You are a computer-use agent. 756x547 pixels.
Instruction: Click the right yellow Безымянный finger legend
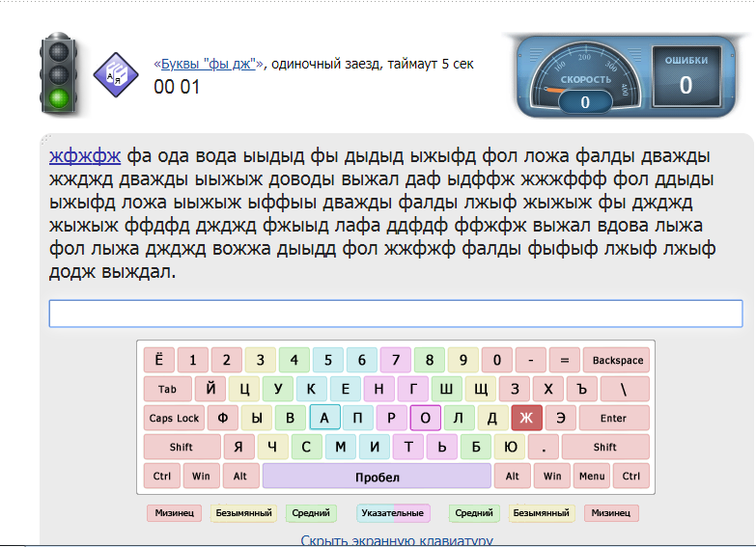tap(541, 513)
